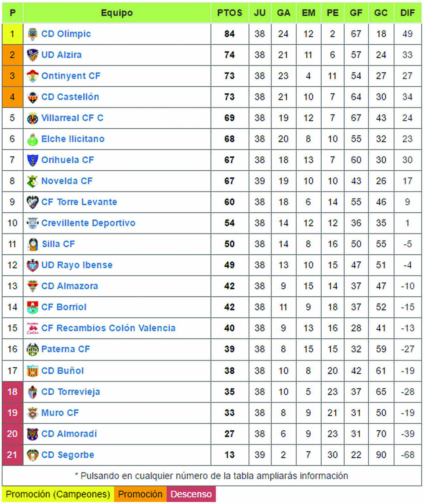
Task: Open CF Recambios Colón Valencia link
Action: tap(108, 328)
